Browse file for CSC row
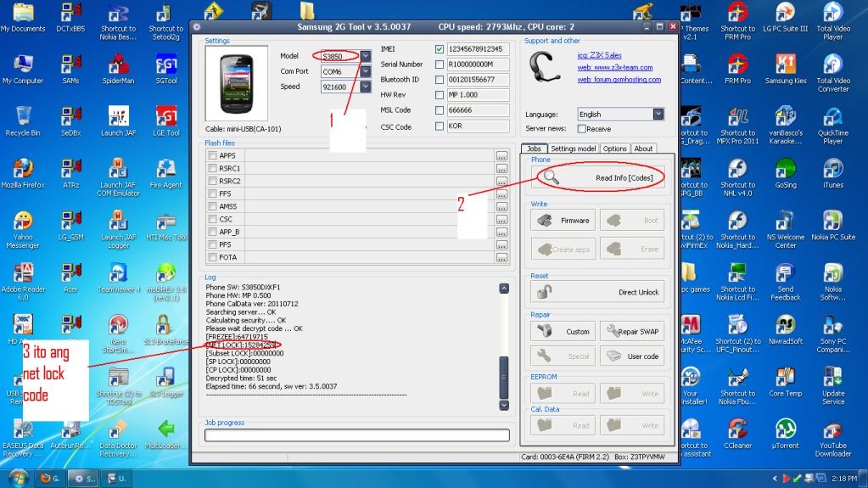This screenshot has width=868, height=488. (501, 219)
